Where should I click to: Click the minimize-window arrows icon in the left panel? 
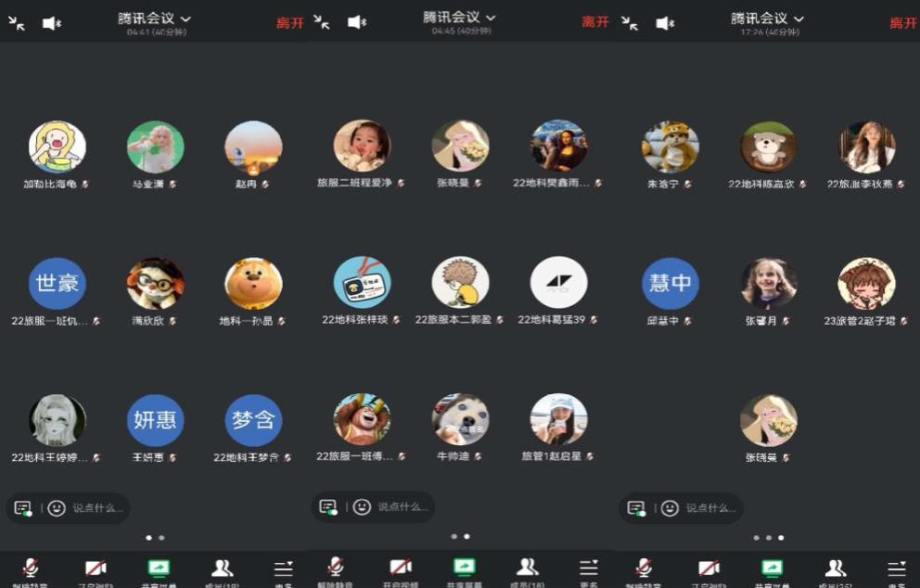pos(17,23)
